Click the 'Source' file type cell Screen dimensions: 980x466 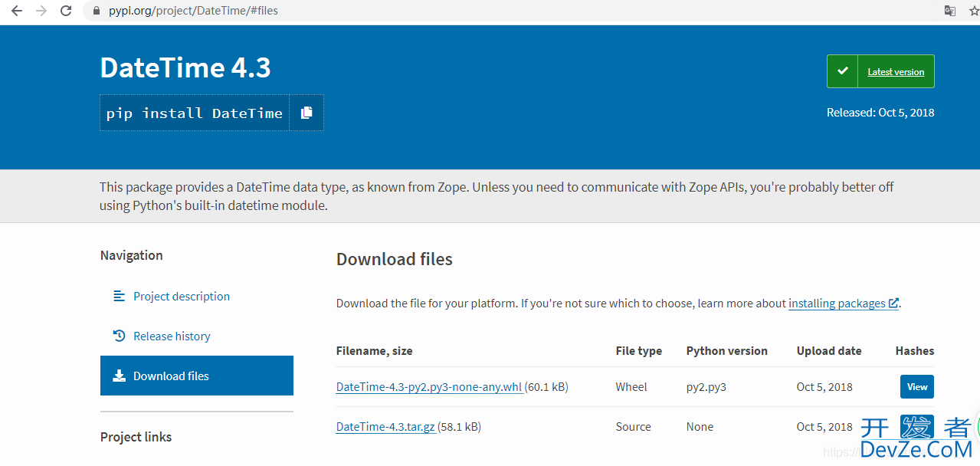click(x=634, y=427)
